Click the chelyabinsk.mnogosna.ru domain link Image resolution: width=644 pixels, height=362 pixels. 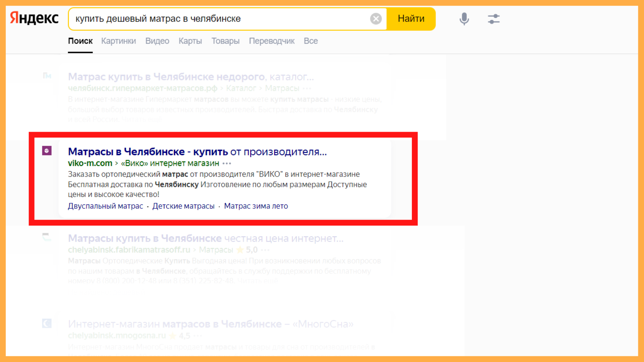click(117, 336)
